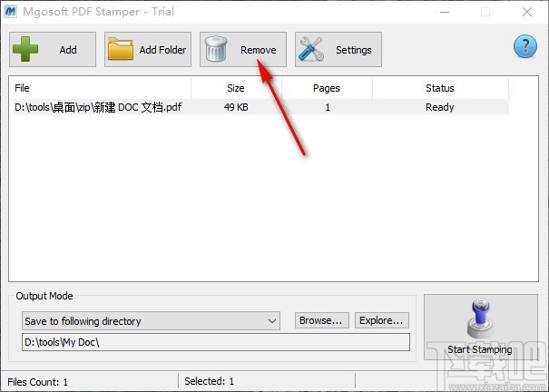This screenshot has height=392, width=549.
Task: Click the Pages value 1 cell
Action: click(328, 107)
